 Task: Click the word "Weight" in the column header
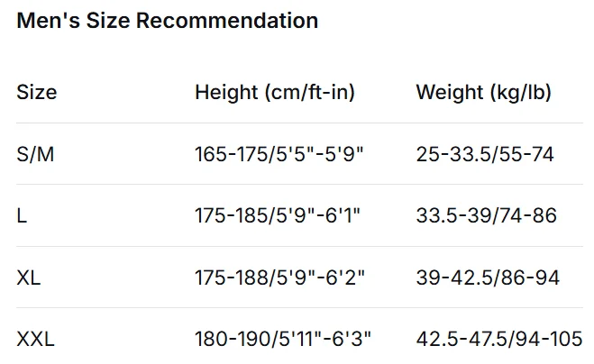pyautogui.click(x=449, y=92)
